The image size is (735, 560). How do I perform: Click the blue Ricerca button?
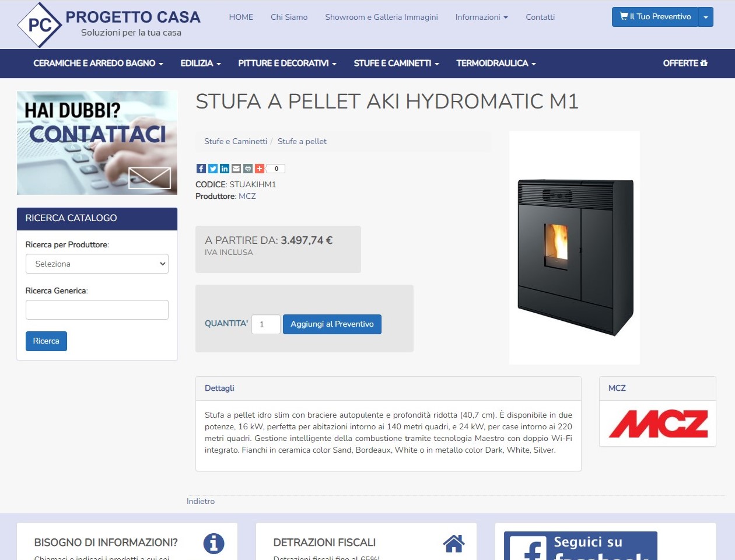(46, 341)
